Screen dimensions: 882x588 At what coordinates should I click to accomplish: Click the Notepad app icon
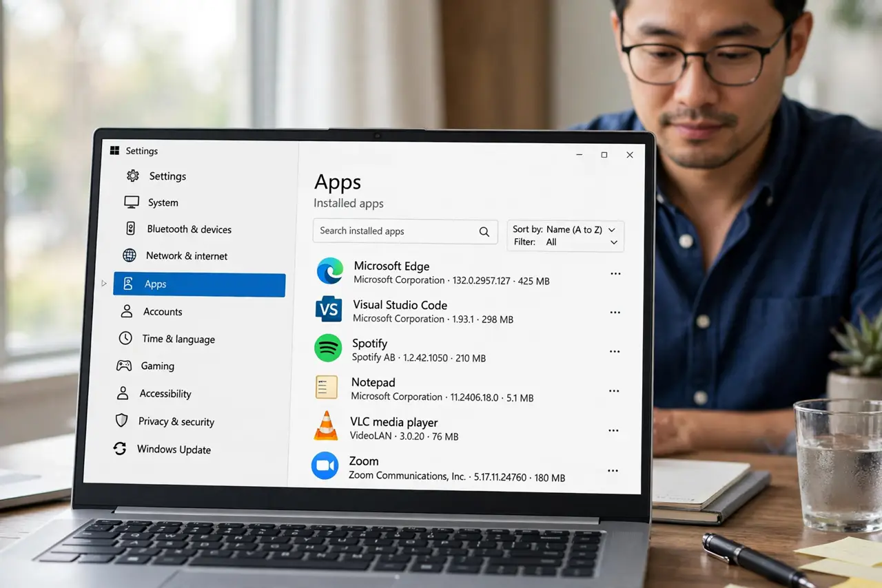point(327,387)
